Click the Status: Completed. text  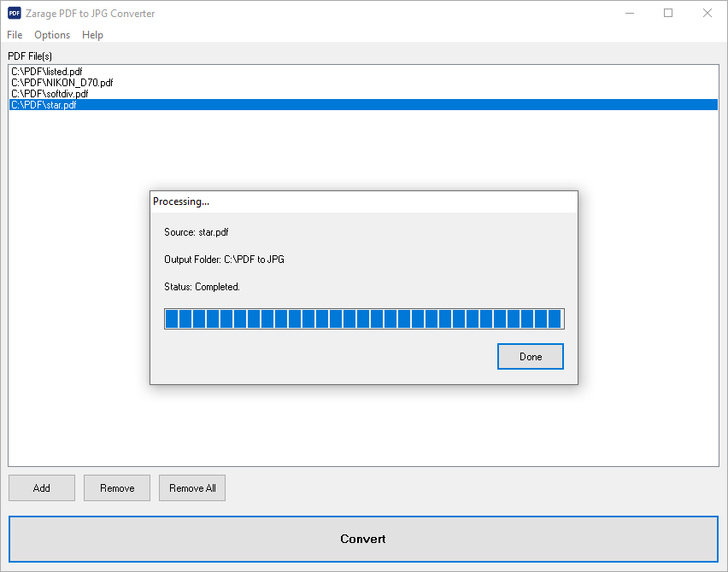(x=202, y=287)
